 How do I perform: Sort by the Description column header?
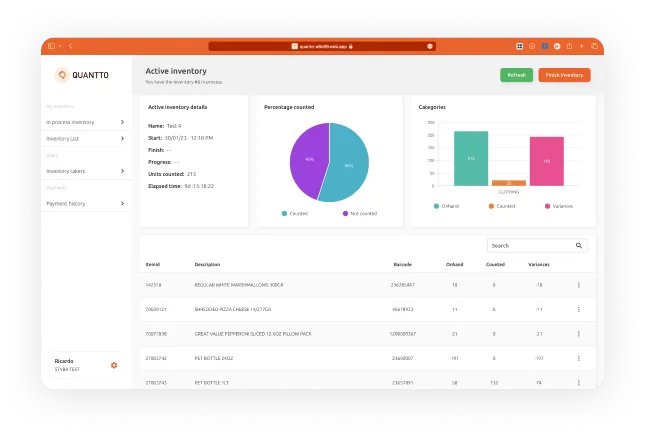coord(207,264)
